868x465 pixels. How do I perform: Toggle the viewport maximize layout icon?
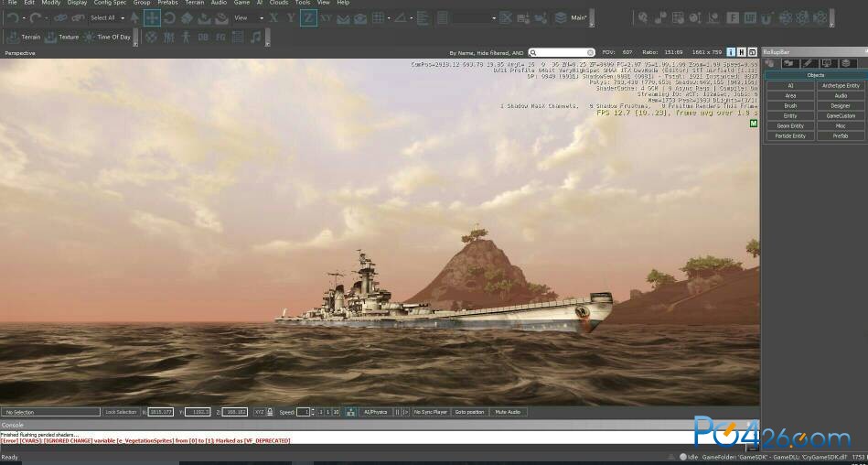(752, 52)
